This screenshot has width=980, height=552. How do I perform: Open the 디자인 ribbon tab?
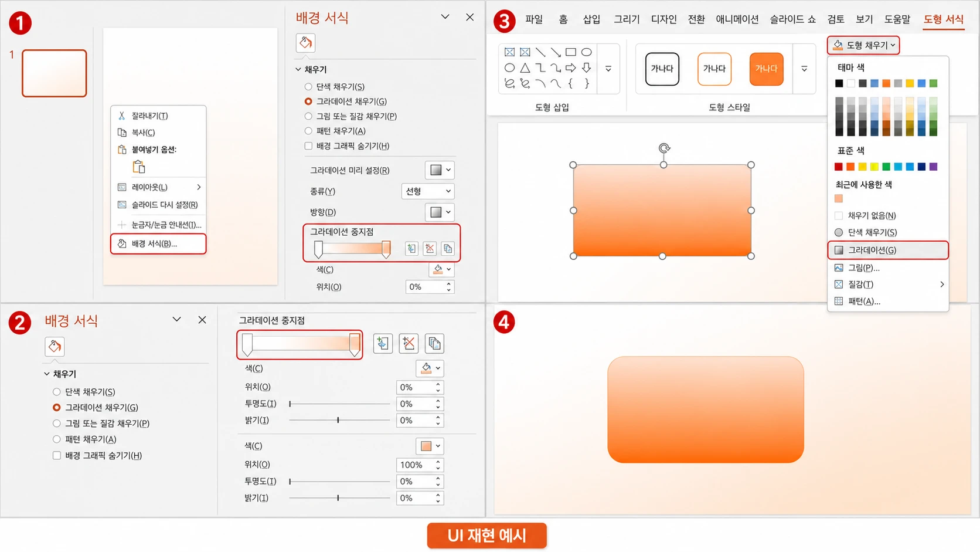(663, 19)
